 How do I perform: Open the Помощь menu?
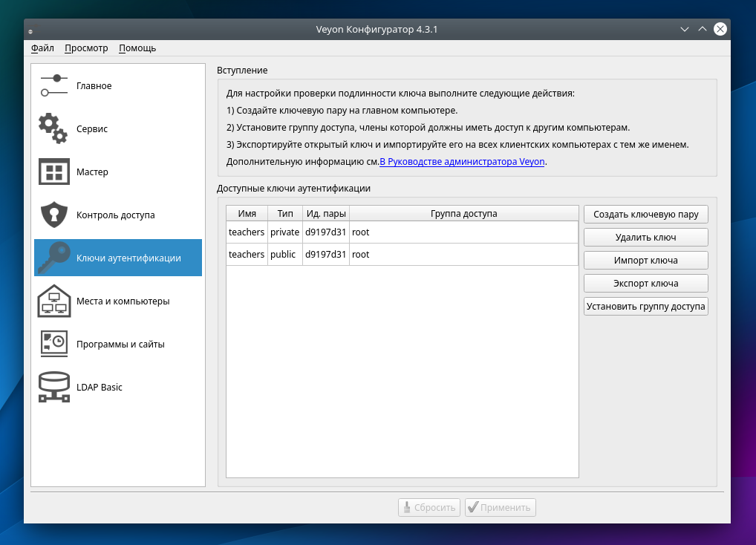click(137, 48)
